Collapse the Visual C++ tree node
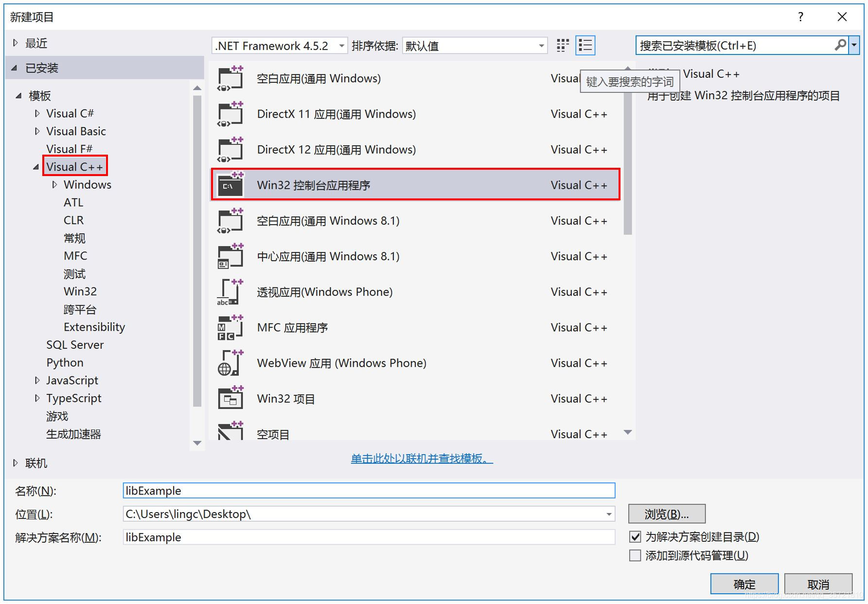This screenshot has width=868, height=604. click(x=36, y=167)
